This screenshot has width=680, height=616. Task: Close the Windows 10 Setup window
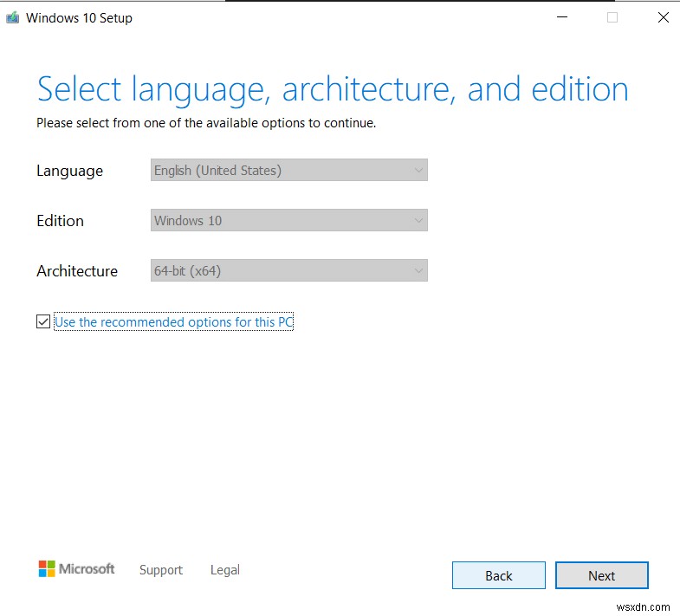663,17
